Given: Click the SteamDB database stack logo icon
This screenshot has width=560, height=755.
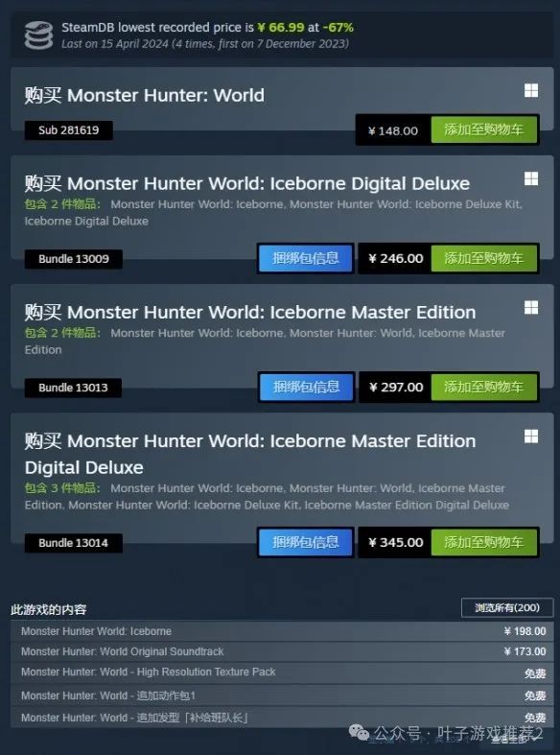Looking at the screenshot, I should point(38,35).
